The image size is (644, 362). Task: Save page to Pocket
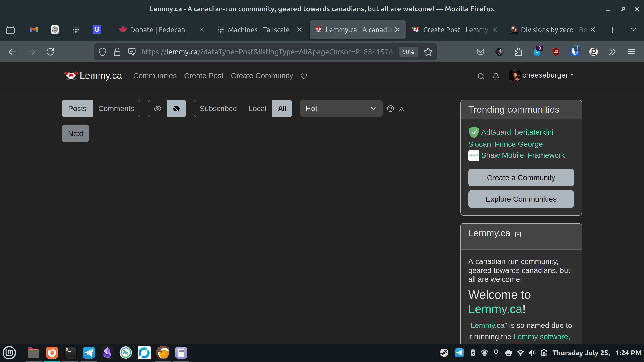click(x=480, y=52)
